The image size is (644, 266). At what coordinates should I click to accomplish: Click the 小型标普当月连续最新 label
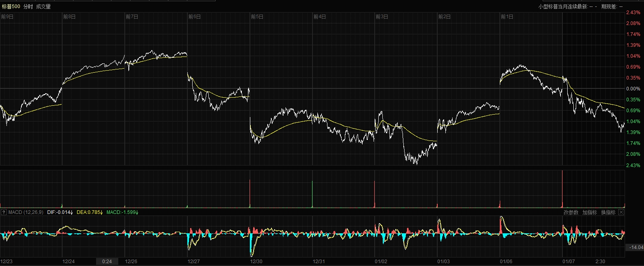[x=563, y=6]
